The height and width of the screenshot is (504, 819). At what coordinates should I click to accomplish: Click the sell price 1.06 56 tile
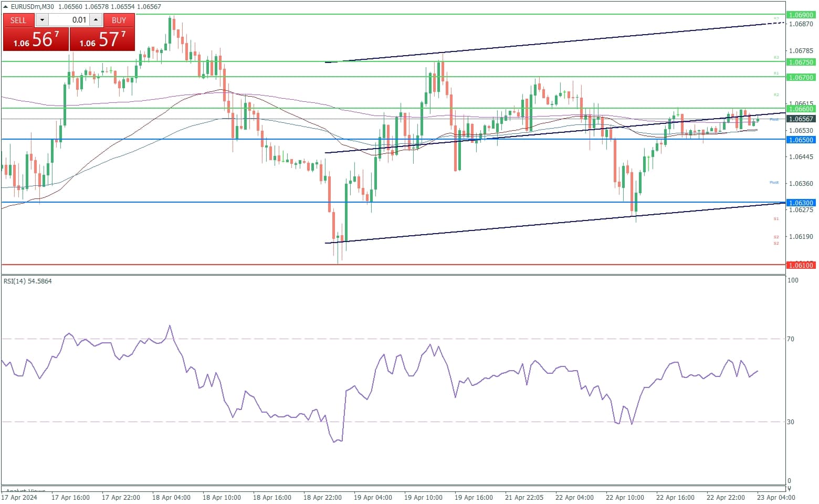coord(36,39)
